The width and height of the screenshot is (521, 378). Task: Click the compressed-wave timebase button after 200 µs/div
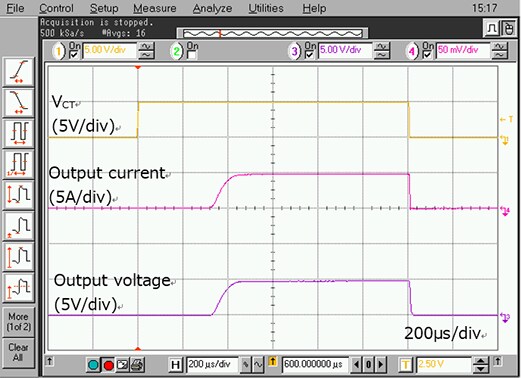pyautogui.click(x=246, y=365)
